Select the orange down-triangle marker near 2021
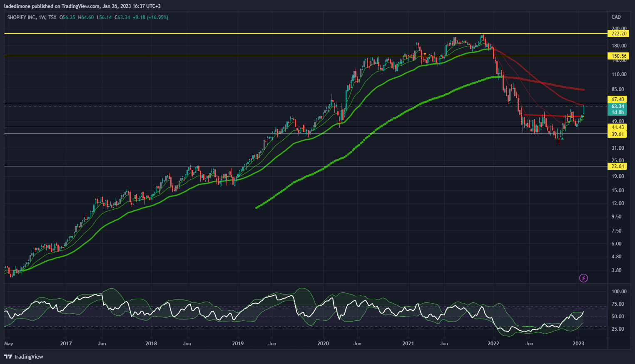635x364 pixels. 425,54
